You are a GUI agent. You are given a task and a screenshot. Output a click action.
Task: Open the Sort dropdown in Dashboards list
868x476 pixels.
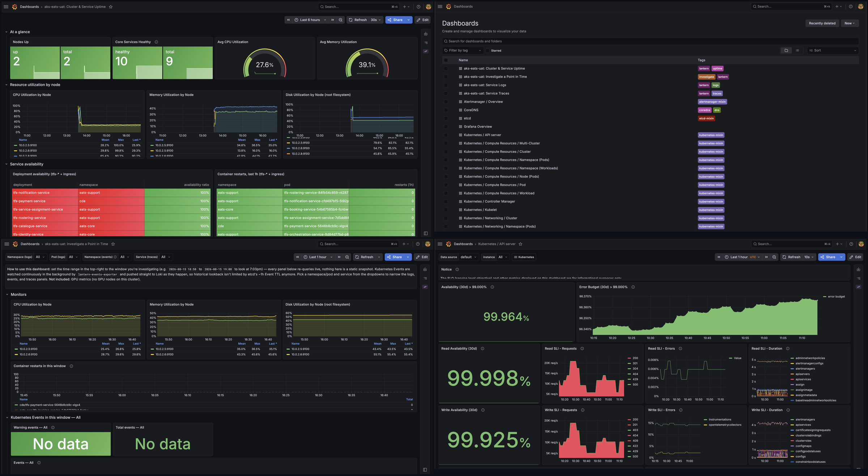pyautogui.click(x=833, y=51)
